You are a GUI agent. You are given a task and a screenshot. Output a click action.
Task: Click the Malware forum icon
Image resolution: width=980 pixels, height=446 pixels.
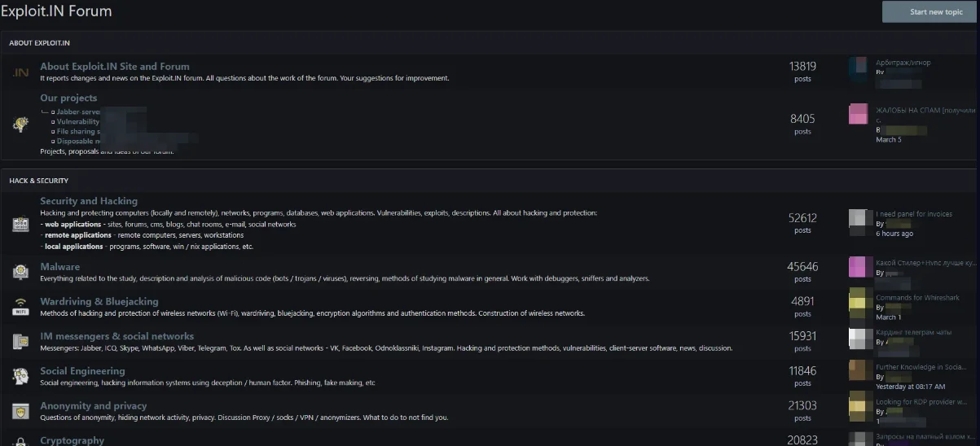[x=20, y=271]
